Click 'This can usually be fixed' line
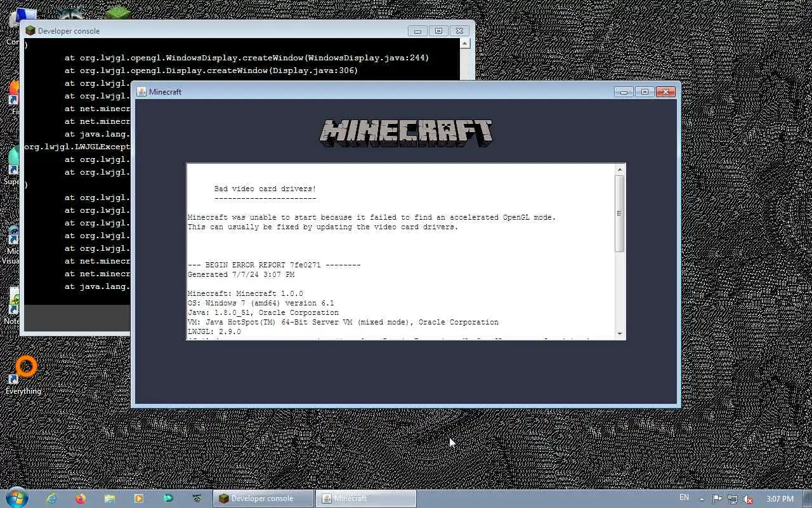The image size is (812, 508). point(323,227)
